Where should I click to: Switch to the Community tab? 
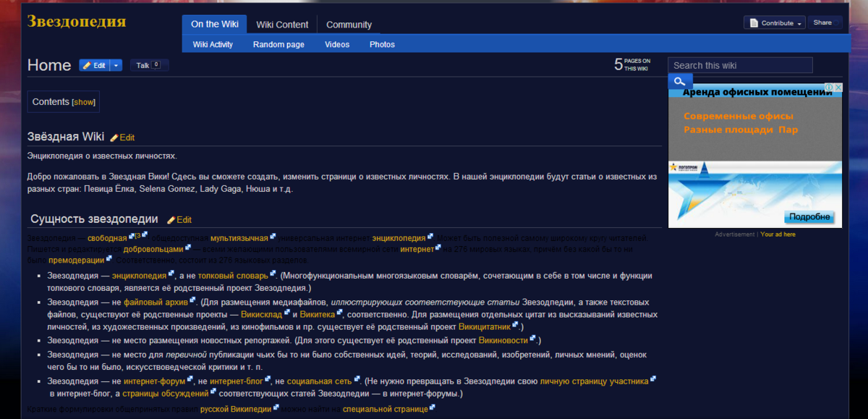(x=349, y=25)
